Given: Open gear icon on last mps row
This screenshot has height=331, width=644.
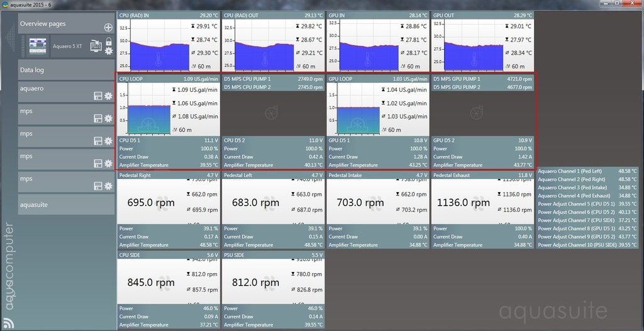Looking at the screenshot, I should tap(108, 186).
